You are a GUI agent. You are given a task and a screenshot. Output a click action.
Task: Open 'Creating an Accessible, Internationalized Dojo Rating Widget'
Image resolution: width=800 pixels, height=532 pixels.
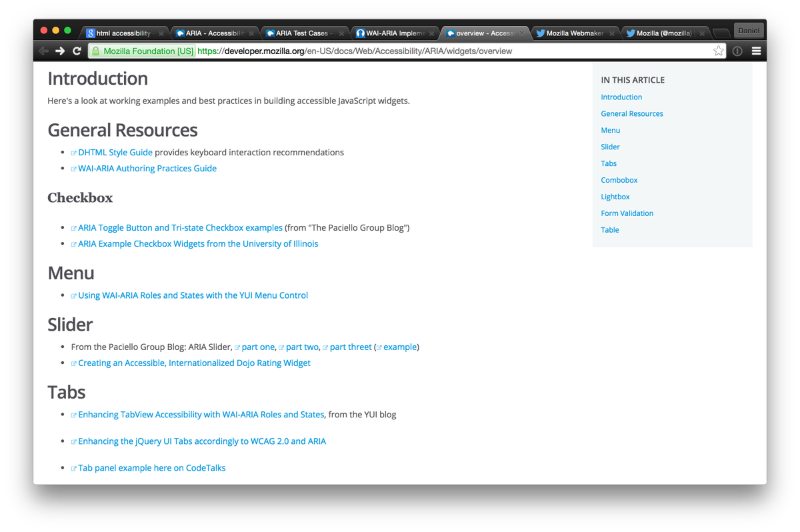194,363
